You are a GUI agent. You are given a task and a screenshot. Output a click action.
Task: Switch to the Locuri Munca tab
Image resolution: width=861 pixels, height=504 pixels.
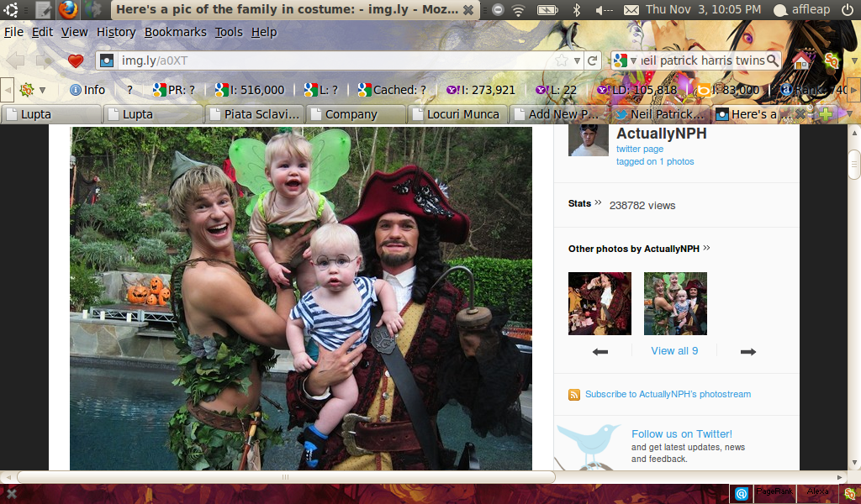457,114
